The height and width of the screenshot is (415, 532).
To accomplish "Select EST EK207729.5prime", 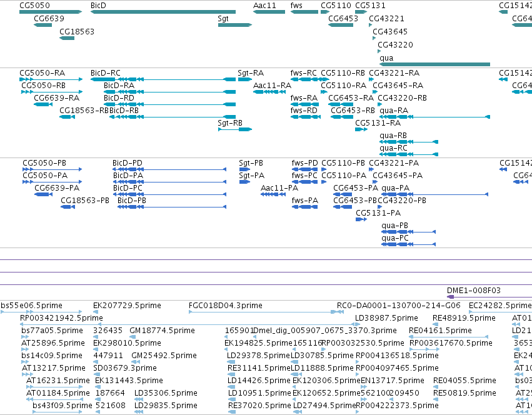I will pos(96,312).
